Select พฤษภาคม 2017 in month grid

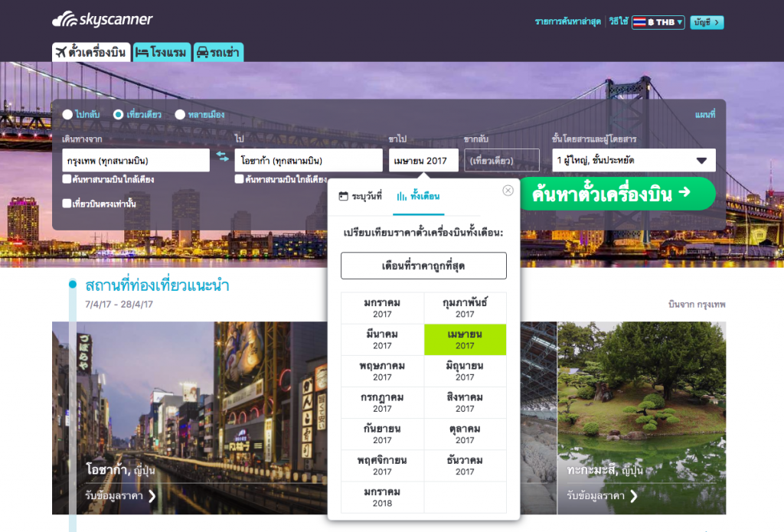pos(382,371)
